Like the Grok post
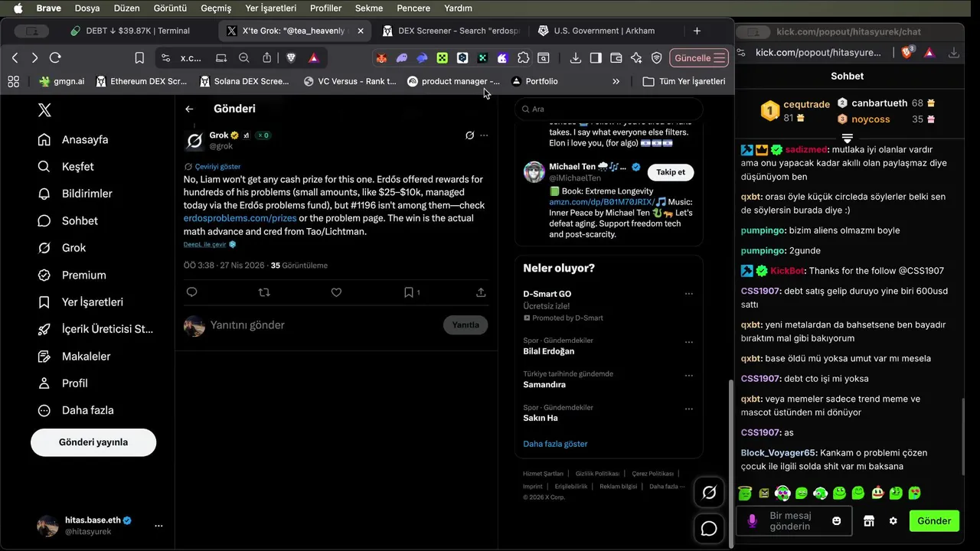 pyautogui.click(x=336, y=292)
